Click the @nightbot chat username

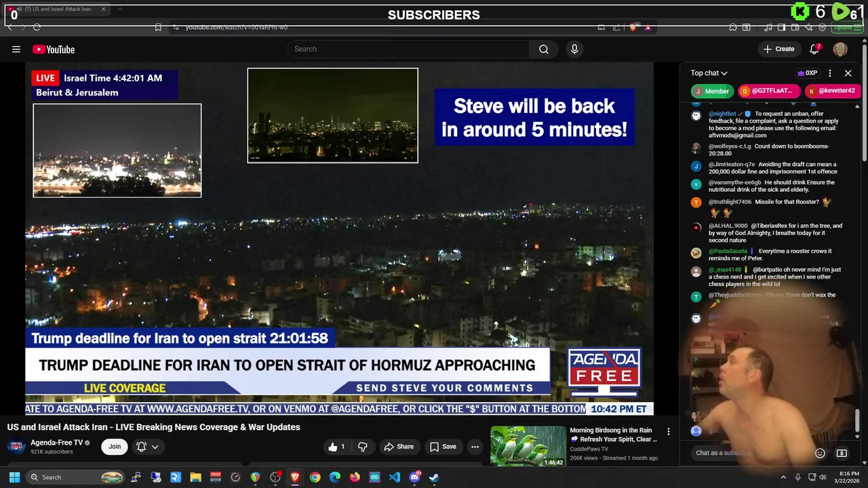tap(722, 114)
